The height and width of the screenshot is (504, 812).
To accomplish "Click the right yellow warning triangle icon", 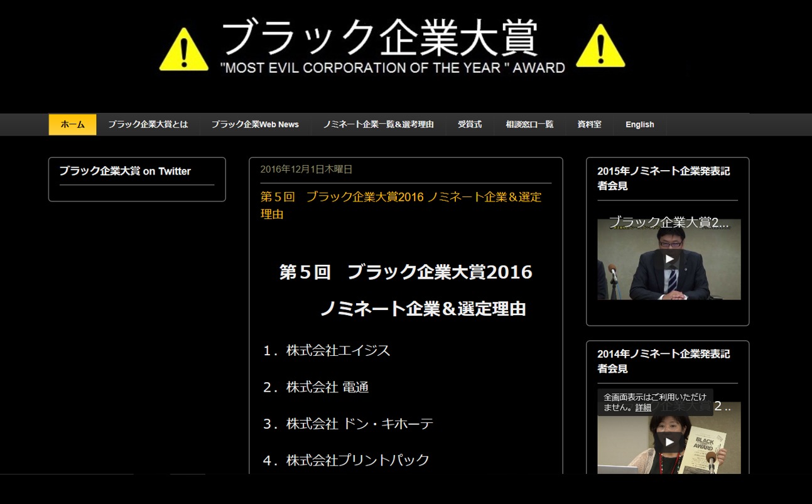I will pyautogui.click(x=600, y=46).
